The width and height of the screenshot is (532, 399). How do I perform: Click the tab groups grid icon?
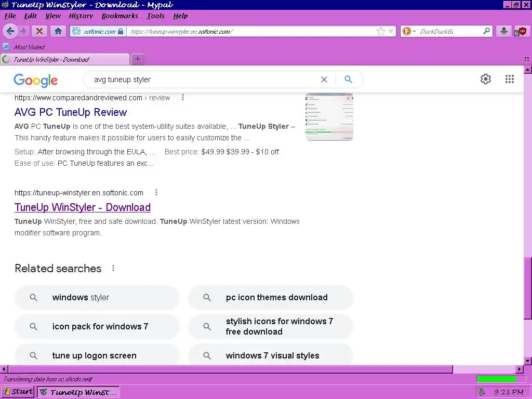527,59
